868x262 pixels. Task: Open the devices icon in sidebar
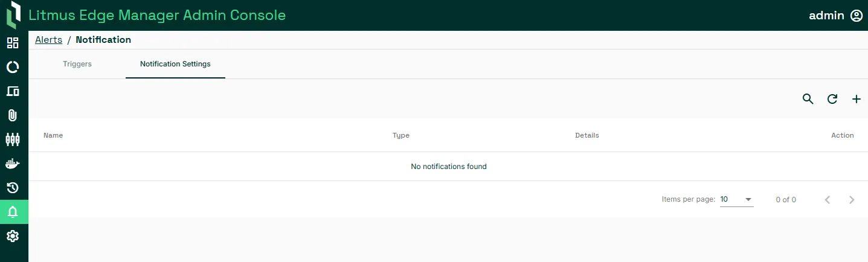[x=13, y=91]
